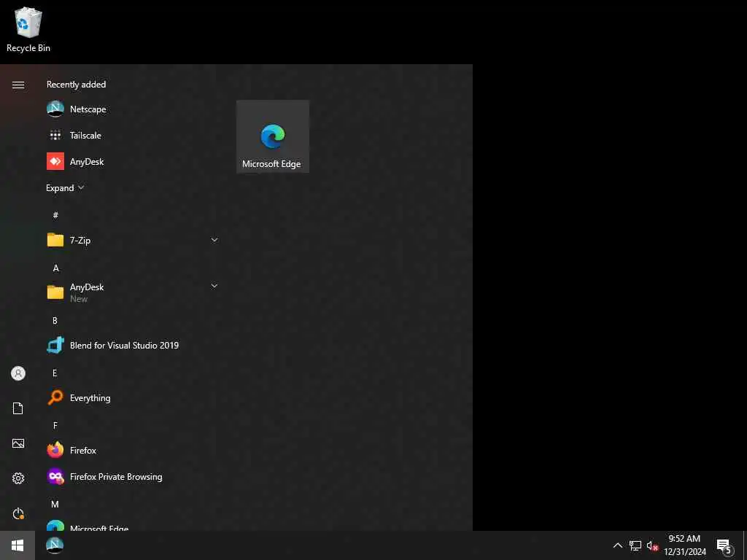Screen dimensions: 747x560
Task: Click Show desktop sliver at taskbar edge
Action: [x=745, y=545]
